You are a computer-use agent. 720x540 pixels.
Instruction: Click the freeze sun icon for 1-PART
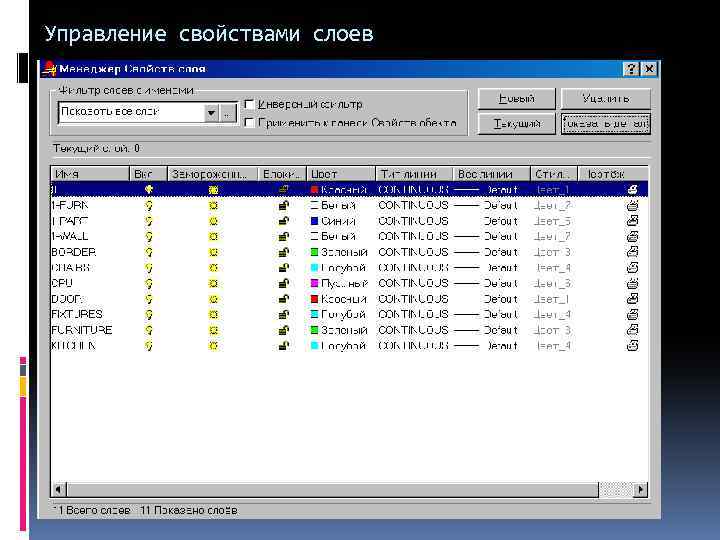[x=213, y=221]
